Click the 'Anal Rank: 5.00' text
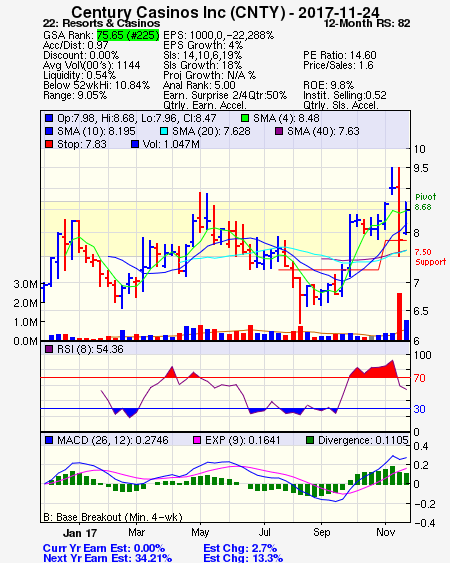 (x=199, y=85)
